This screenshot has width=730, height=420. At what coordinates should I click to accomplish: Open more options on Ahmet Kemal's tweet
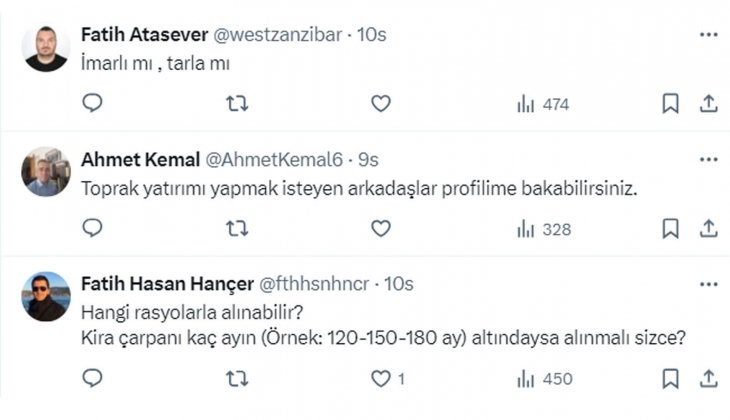708,160
